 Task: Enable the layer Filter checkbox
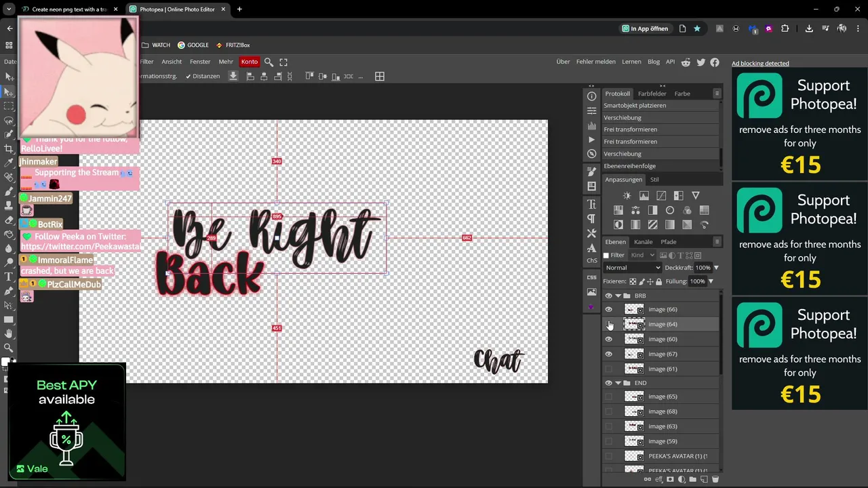[606, 256]
